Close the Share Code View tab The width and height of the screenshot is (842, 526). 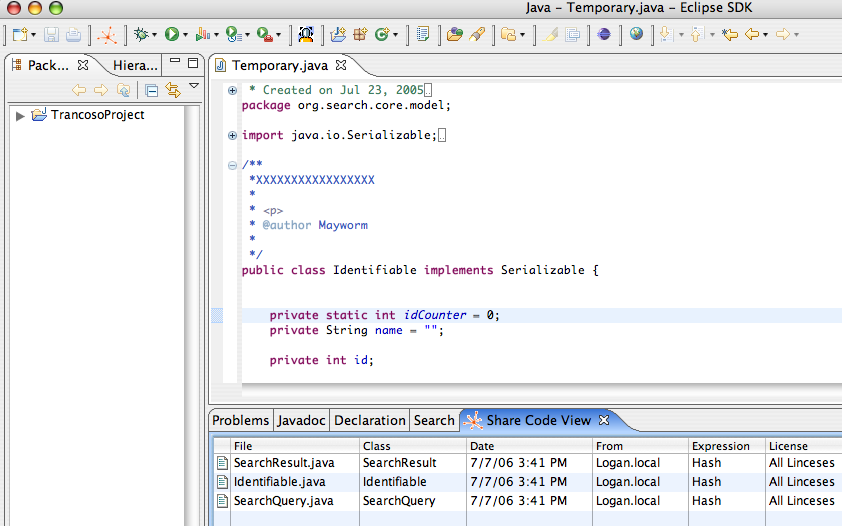[x=604, y=420]
